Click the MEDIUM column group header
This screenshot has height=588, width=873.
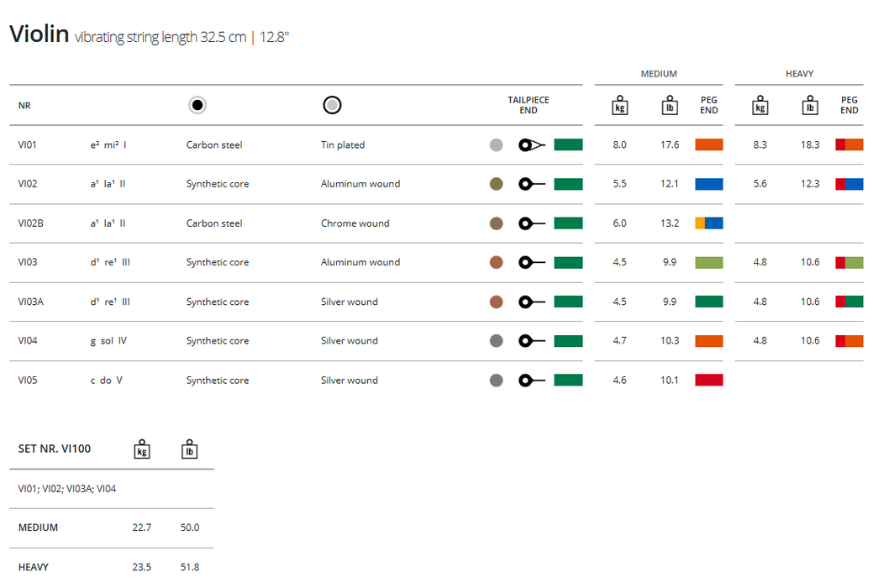coord(659,74)
